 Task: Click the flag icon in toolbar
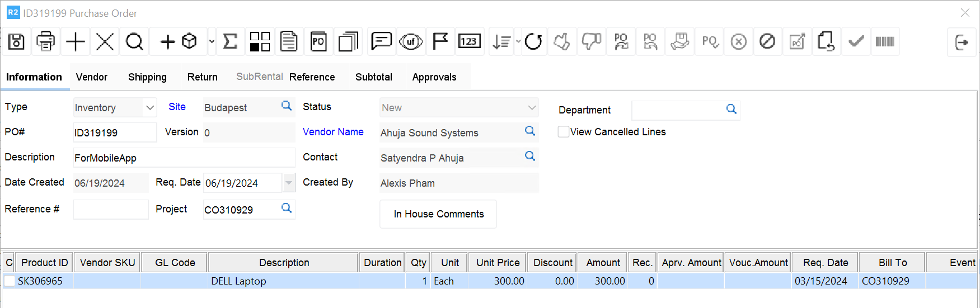tap(440, 41)
